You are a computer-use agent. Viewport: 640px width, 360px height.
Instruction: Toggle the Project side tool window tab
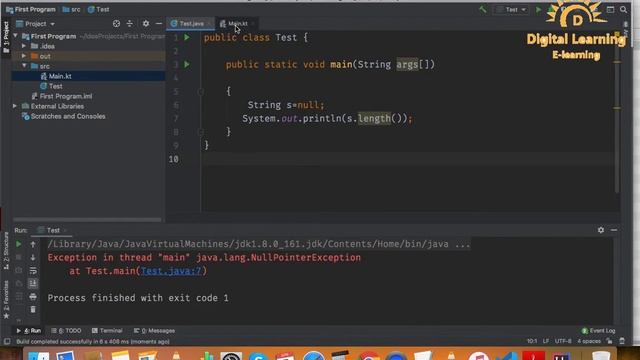tap(6, 37)
